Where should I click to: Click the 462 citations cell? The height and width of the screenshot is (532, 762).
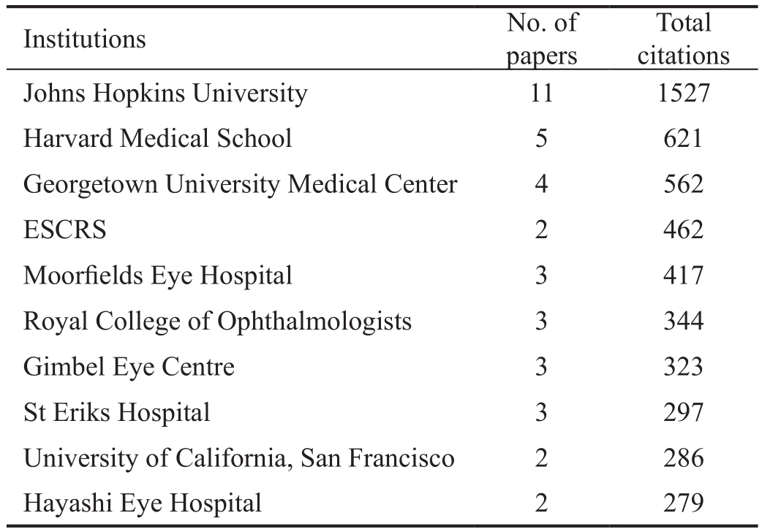[683, 229]
